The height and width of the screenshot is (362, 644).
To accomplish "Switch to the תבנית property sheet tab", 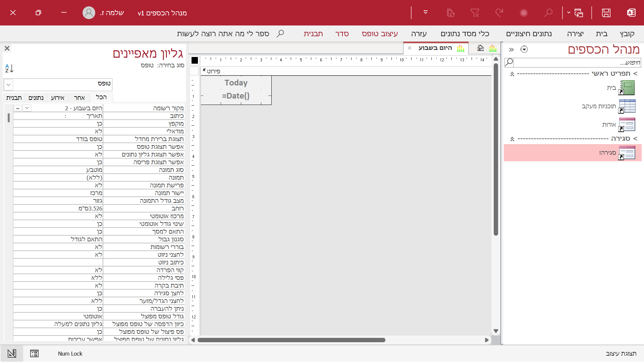I will click(x=14, y=98).
